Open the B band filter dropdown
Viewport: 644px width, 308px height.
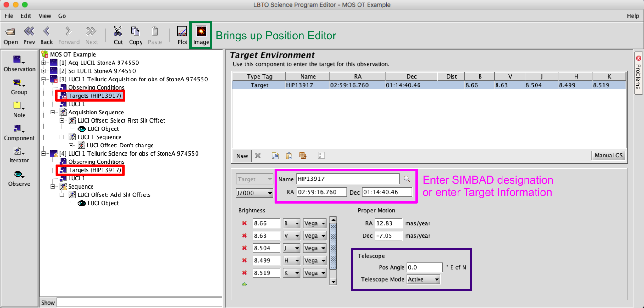(291, 223)
